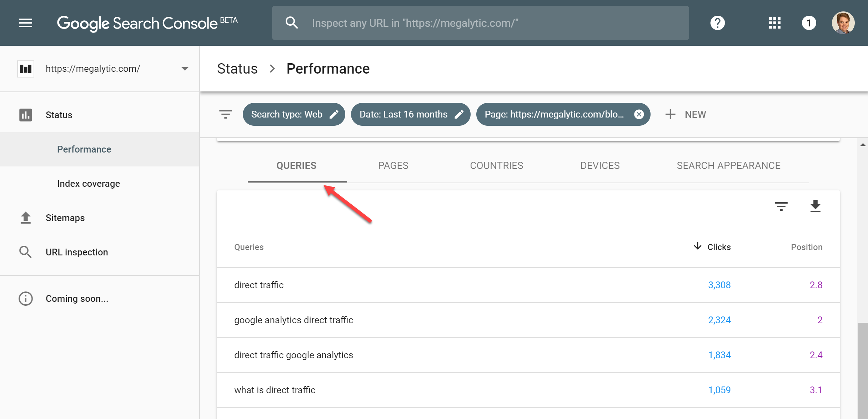868x419 pixels.
Task: Open the hamburger main menu
Action: pyautogui.click(x=25, y=23)
